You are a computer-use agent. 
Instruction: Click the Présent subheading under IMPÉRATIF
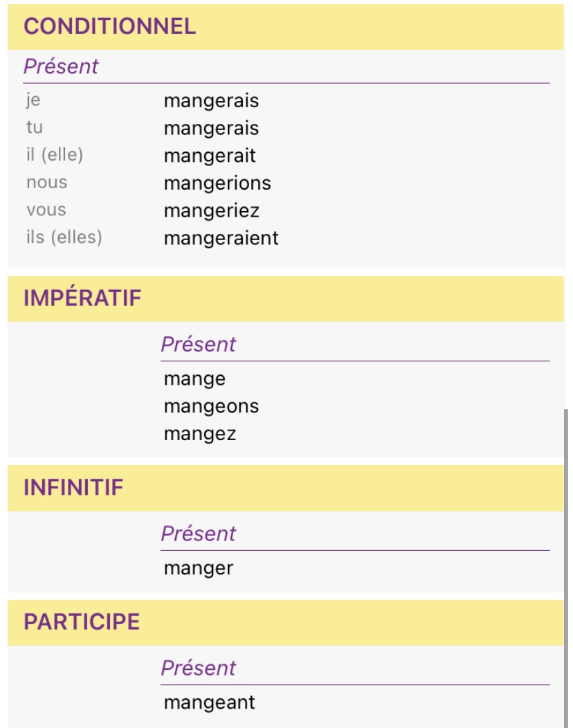point(198,345)
